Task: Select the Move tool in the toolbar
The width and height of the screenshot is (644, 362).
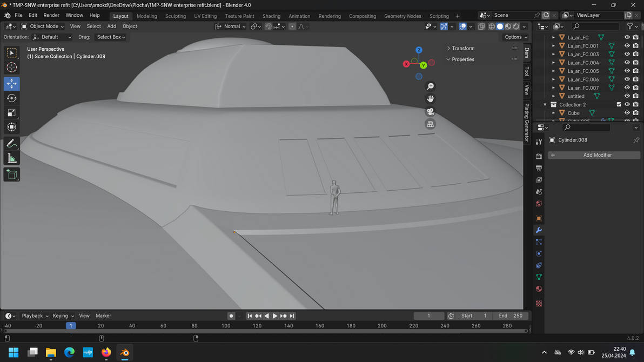Action: pyautogui.click(x=12, y=83)
